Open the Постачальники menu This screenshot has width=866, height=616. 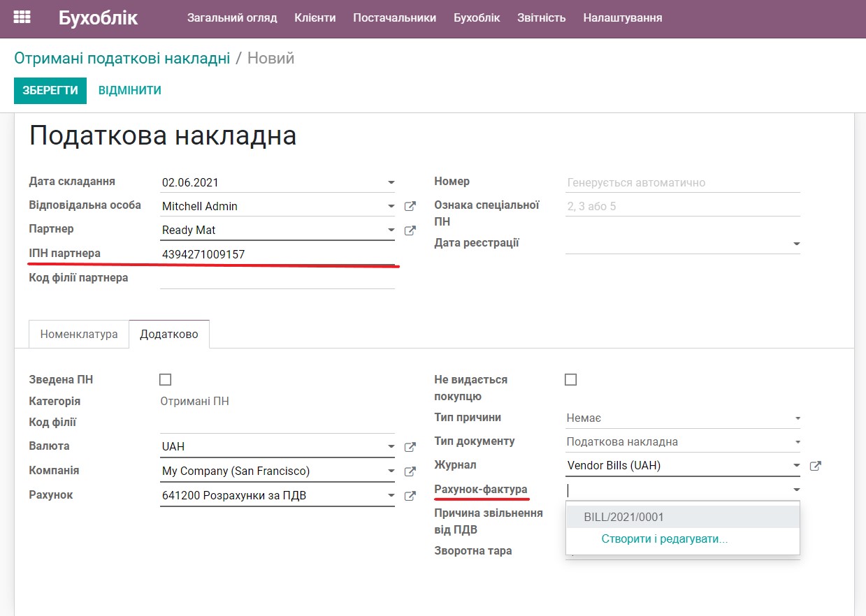click(394, 18)
